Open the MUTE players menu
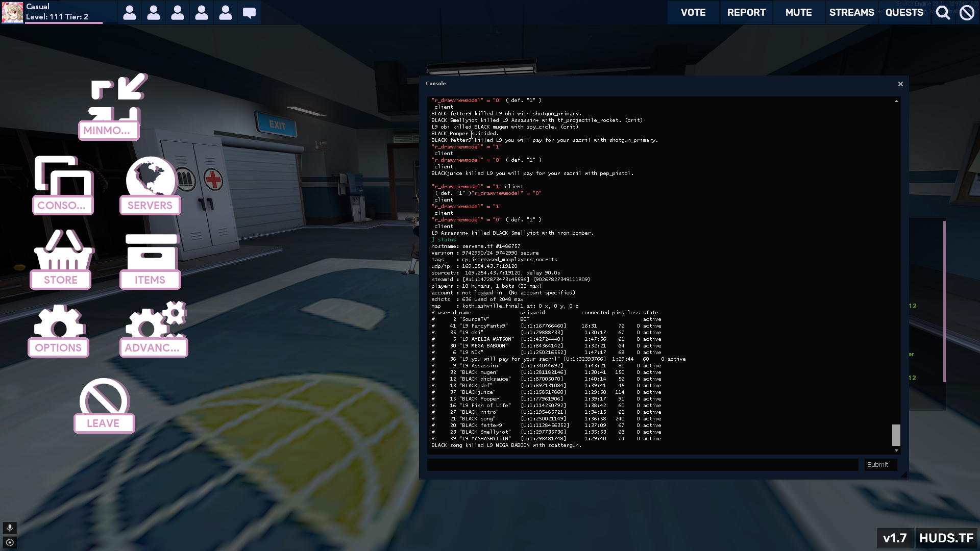Image resolution: width=980 pixels, height=551 pixels. coord(799,12)
